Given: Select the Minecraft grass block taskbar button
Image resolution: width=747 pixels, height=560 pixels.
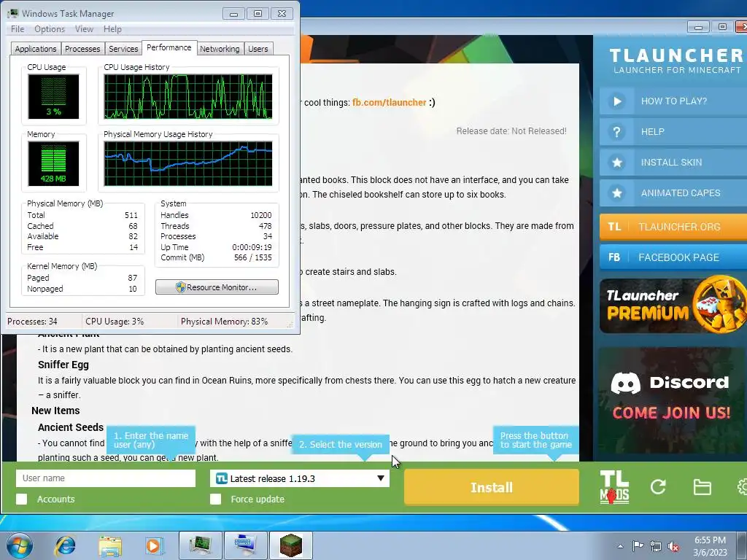Looking at the screenshot, I should [x=290, y=545].
